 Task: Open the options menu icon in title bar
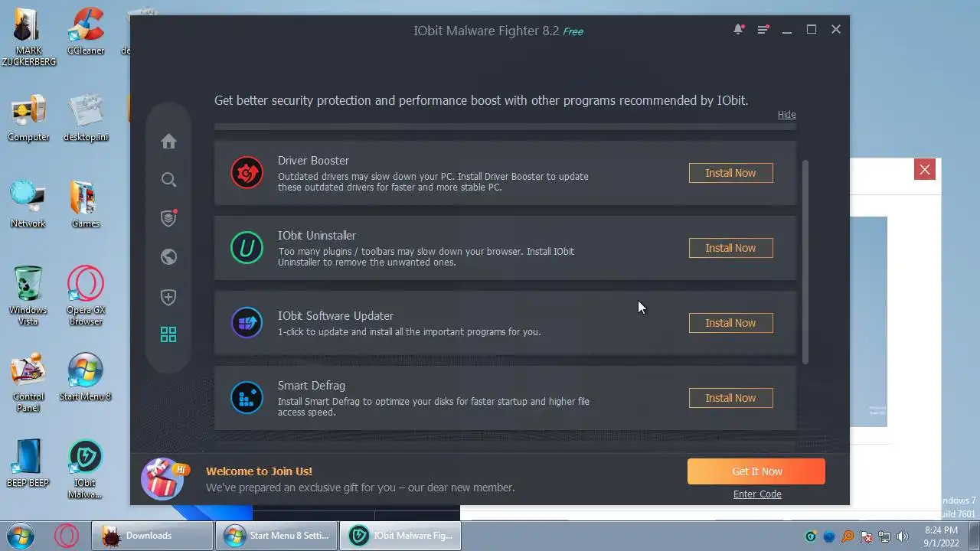[763, 29]
